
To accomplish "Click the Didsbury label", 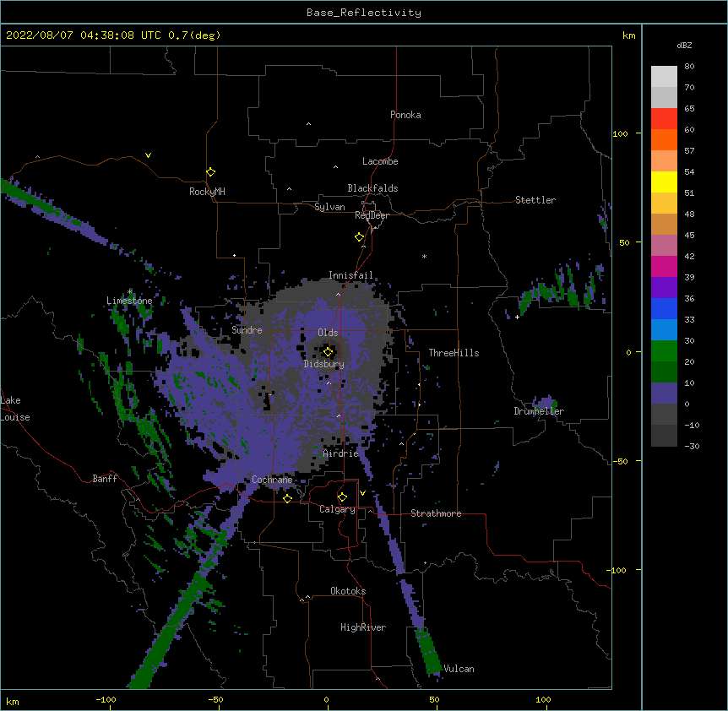I will [x=324, y=364].
